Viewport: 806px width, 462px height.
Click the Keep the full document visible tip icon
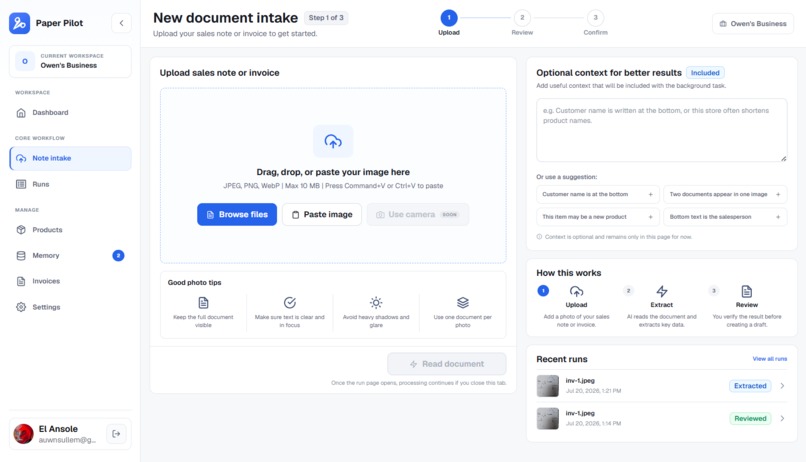[204, 303]
